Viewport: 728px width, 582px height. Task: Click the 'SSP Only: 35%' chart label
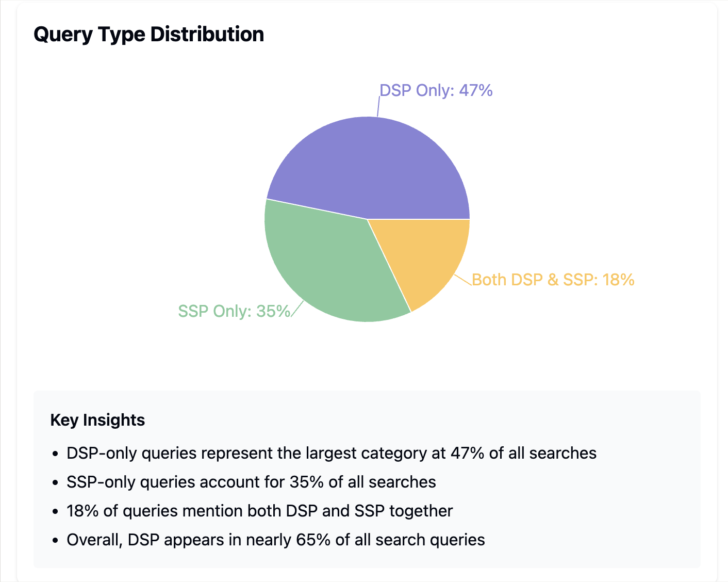234,311
